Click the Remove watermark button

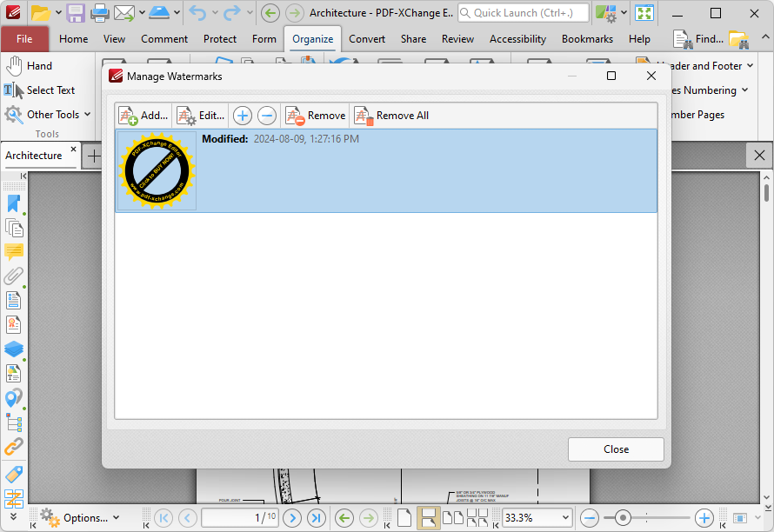pyautogui.click(x=316, y=116)
